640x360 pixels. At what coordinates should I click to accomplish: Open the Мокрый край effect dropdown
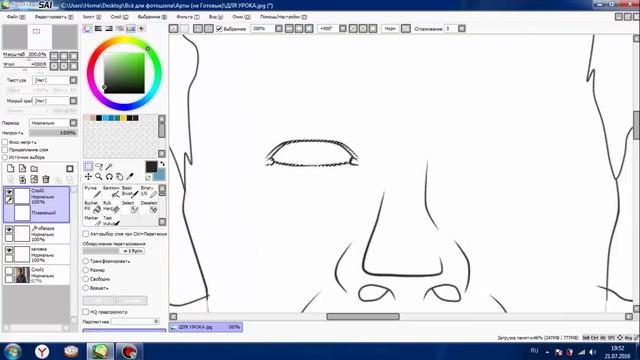73,100
